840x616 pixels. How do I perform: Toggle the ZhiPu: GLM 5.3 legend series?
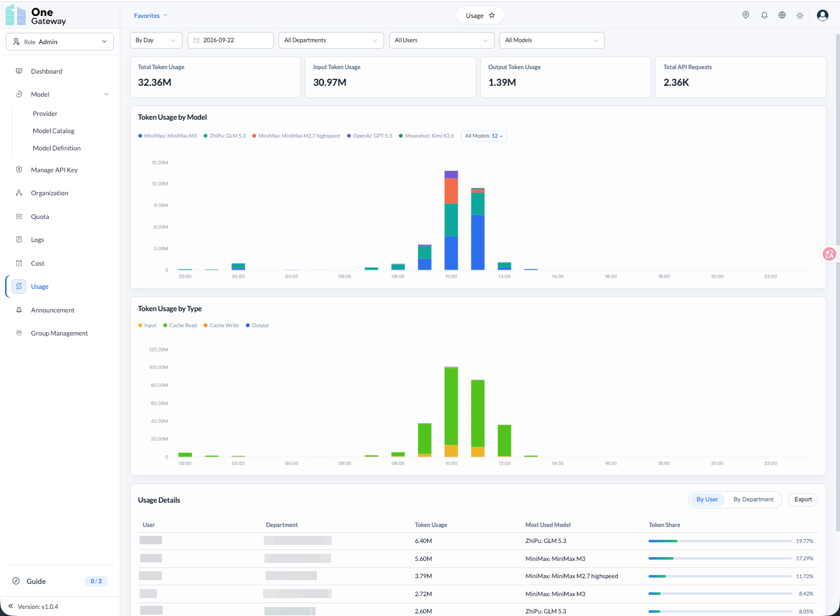225,136
